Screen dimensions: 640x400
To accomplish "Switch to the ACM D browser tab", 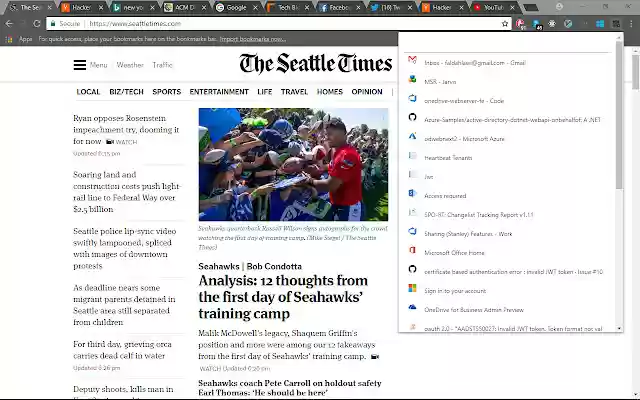I will tap(184, 7).
